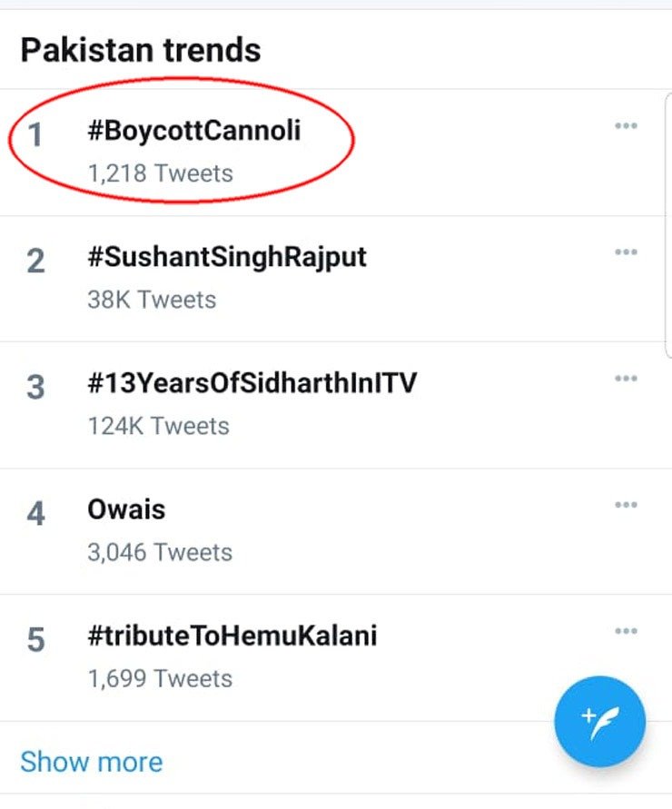Select the #13YearsOfSidharthInITV hashtag

click(x=252, y=383)
